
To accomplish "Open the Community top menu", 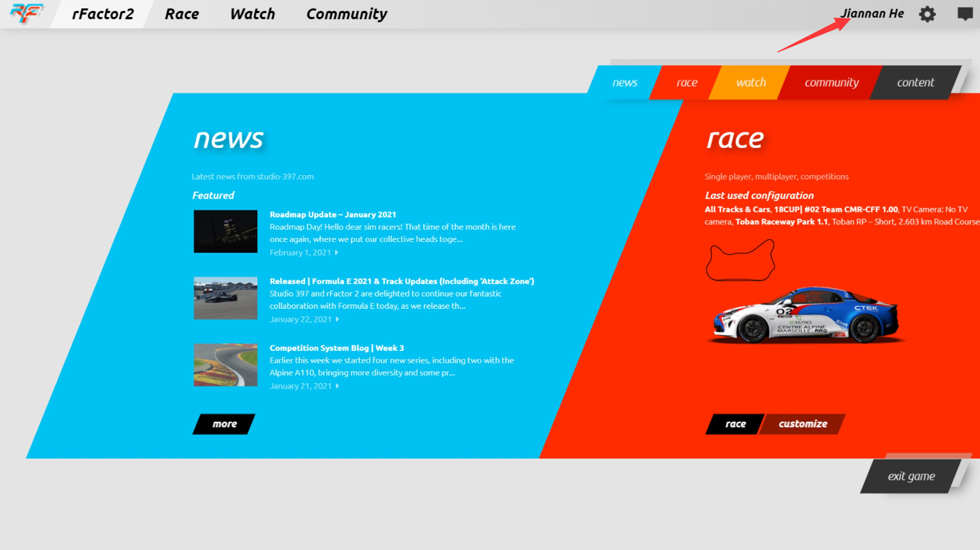I will (x=347, y=14).
